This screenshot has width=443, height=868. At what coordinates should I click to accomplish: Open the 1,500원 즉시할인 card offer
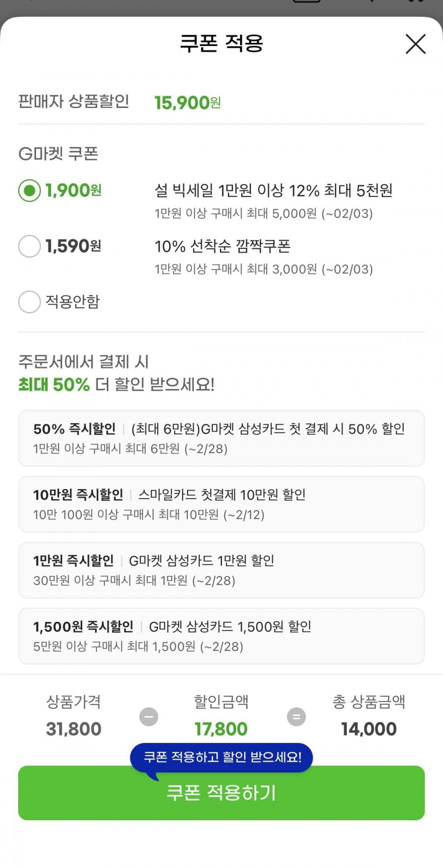(x=221, y=636)
